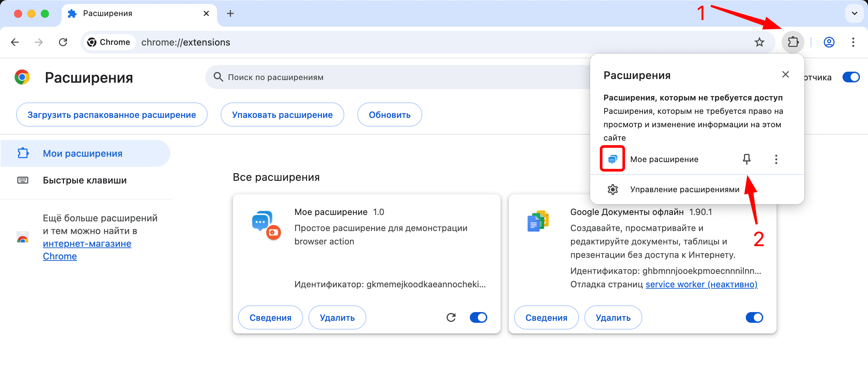The height and width of the screenshot is (368, 868).
Task: Select Быстрые клавиши in sidebar
Action: click(85, 180)
